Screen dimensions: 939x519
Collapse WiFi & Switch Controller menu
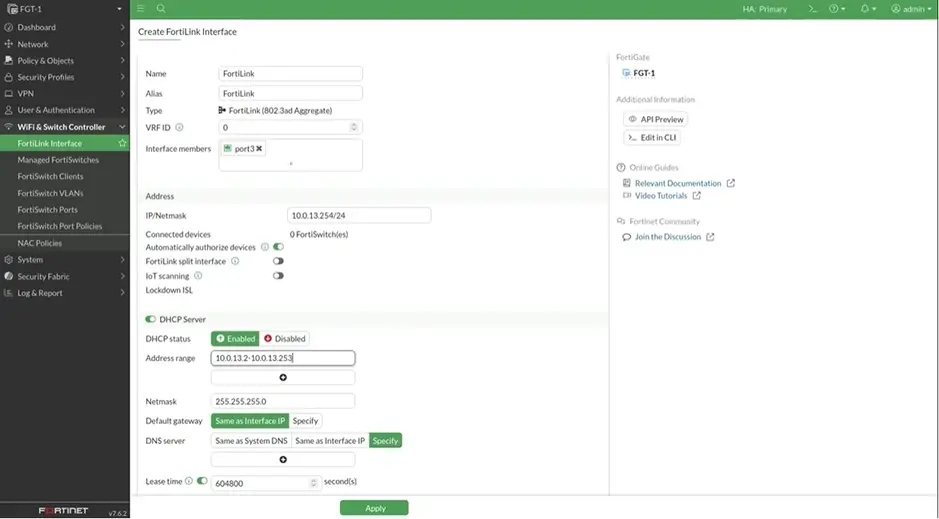(x=65, y=127)
